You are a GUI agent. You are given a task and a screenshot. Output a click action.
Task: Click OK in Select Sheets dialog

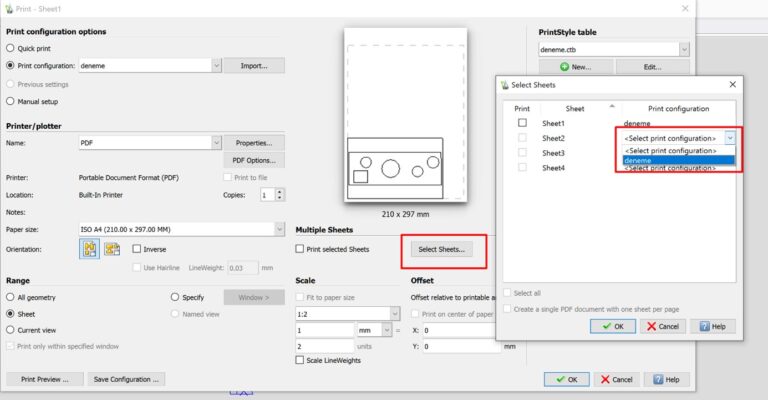coord(612,326)
